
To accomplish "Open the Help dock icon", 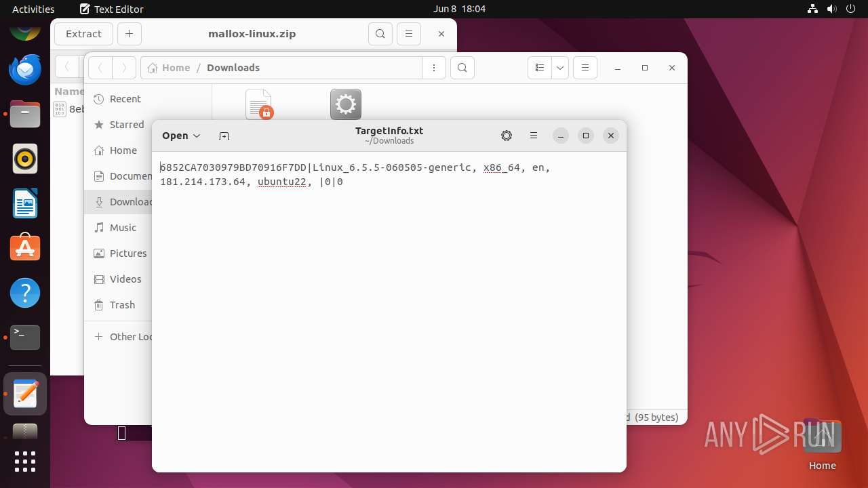I will coord(25,293).
